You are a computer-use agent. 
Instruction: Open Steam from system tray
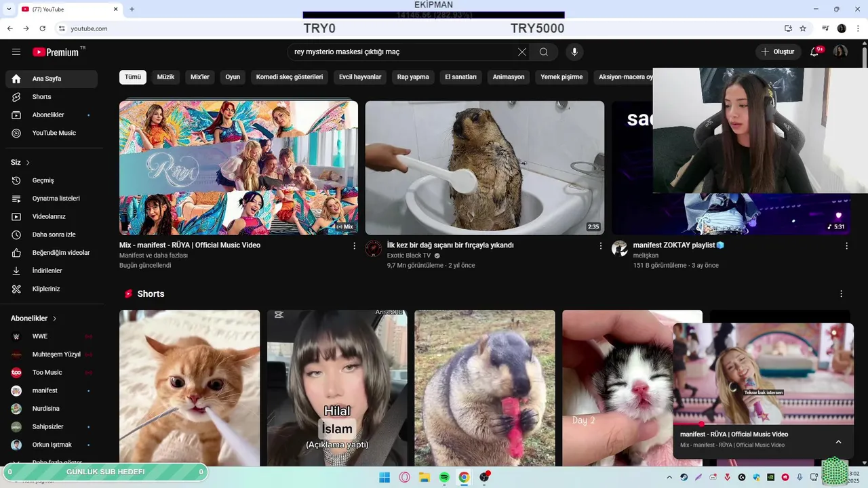684,477
